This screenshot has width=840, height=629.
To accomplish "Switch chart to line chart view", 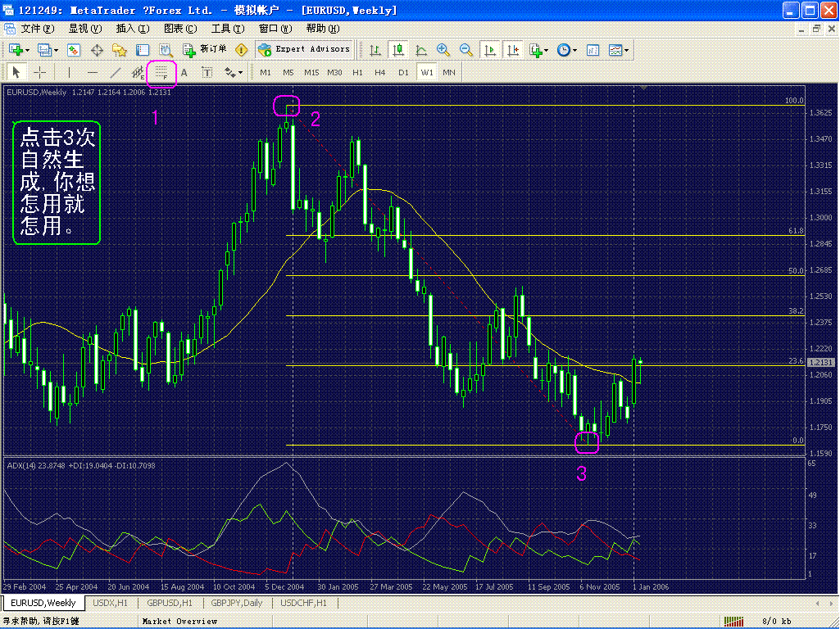I will coord(421,50).
